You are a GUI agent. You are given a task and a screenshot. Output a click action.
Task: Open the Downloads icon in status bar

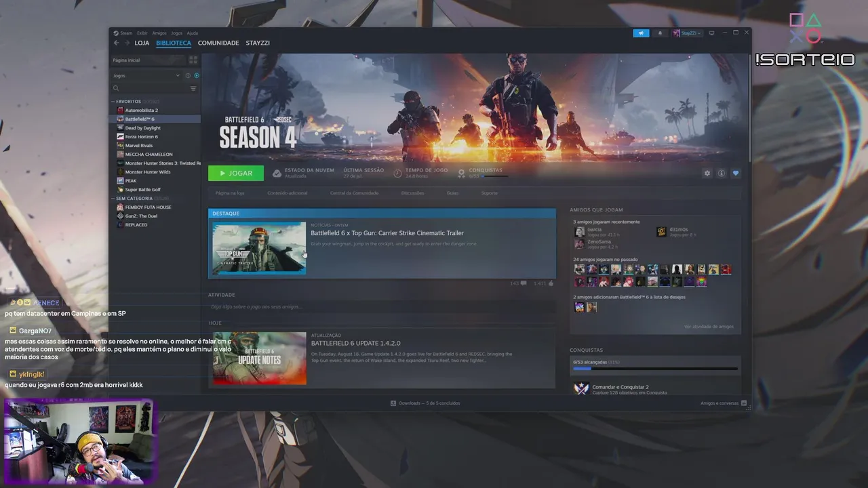pos(393,403)
